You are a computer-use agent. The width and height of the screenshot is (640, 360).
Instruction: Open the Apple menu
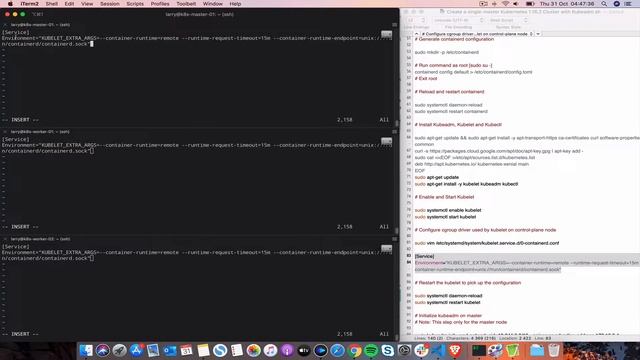click(x=10, y=4)
